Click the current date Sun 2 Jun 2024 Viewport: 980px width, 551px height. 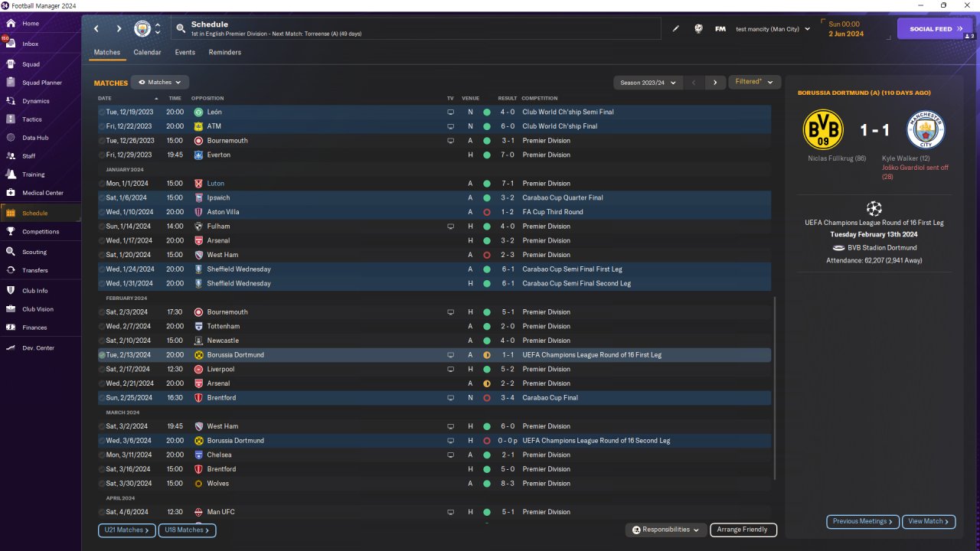tap(846, 29)
